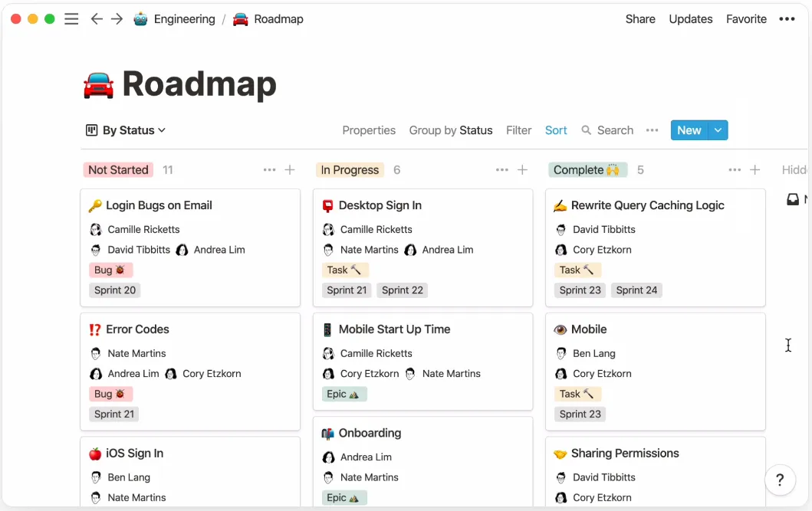The width and height of the screenshot is (812, 511).
Task: Click the apple icon on iOS Sign In
Action: pyautogui.click(x=95, y=454)
